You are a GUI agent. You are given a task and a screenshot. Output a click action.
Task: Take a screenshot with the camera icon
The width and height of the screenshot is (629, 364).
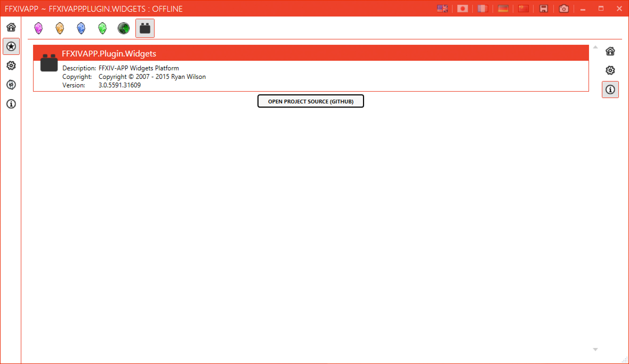click(564, 9)
